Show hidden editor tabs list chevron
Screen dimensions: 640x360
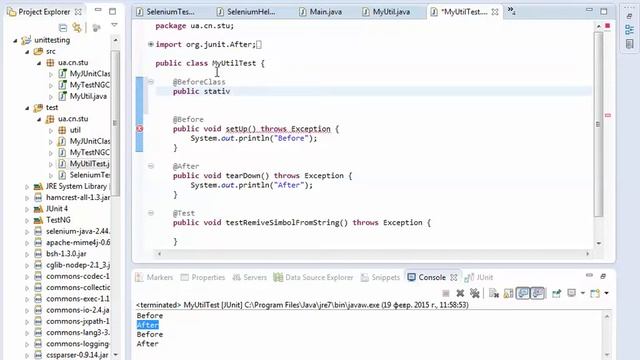[x=511, y=11]
